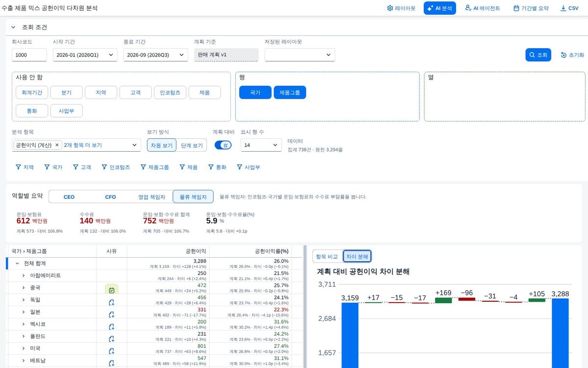This screenshot has width=588, height=368.
Task: Click the green +169 waterfall bar
Action: coord(443,300)
